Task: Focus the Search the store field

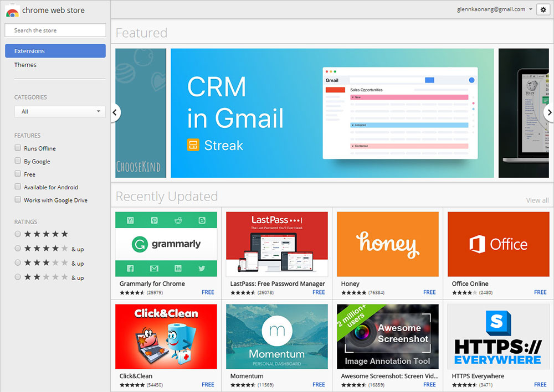Action: (x=55, y=30)
